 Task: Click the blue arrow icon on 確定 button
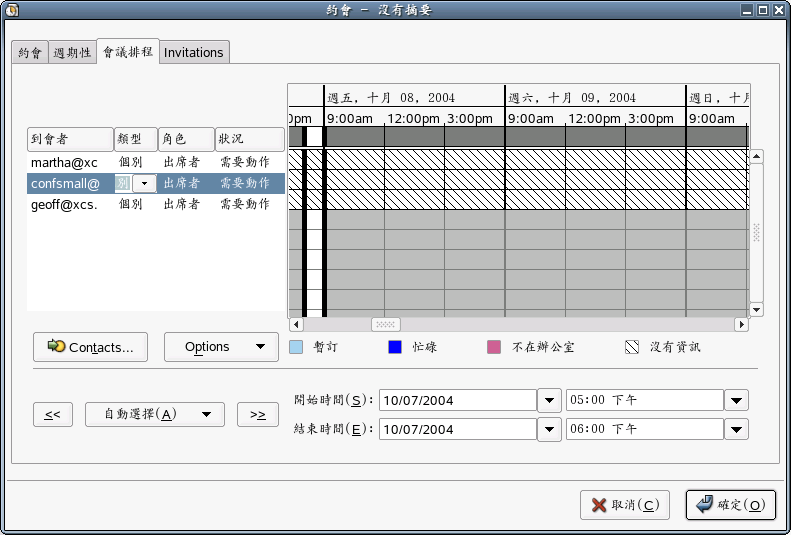704,504
